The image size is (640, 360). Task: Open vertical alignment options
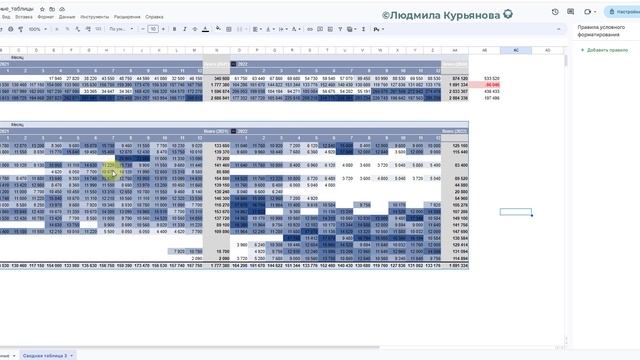269,29
